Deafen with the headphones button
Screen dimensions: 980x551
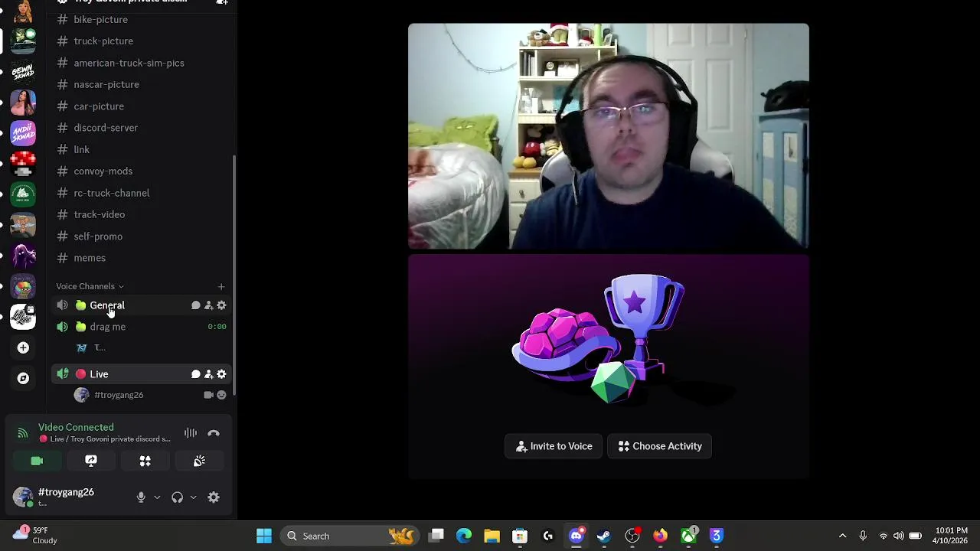click(x=178, y=497)
